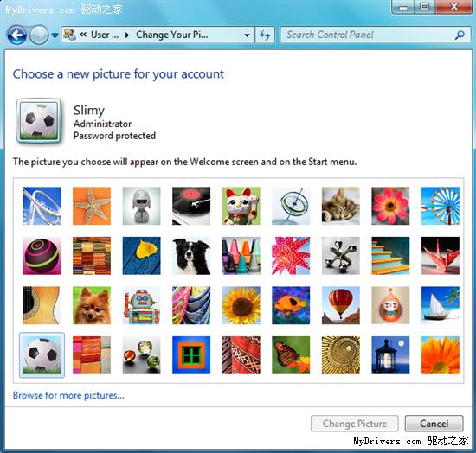Click the Change Your Picture breadcrumb

tap(172, 35)
